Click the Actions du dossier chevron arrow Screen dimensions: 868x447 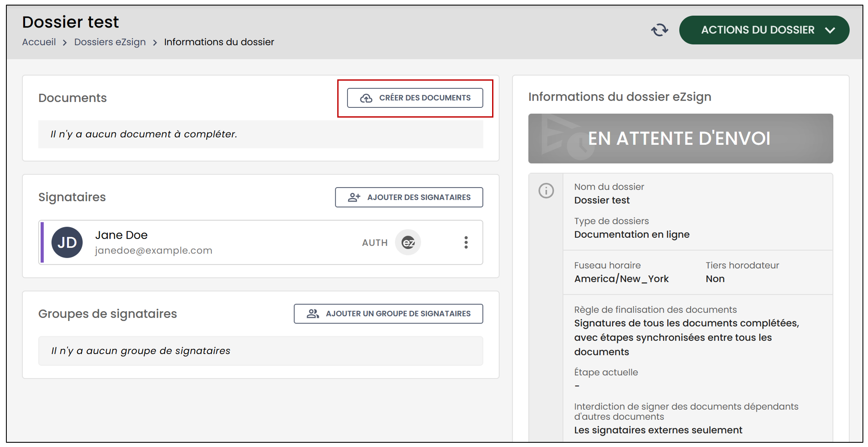click(x=830, y=30)
